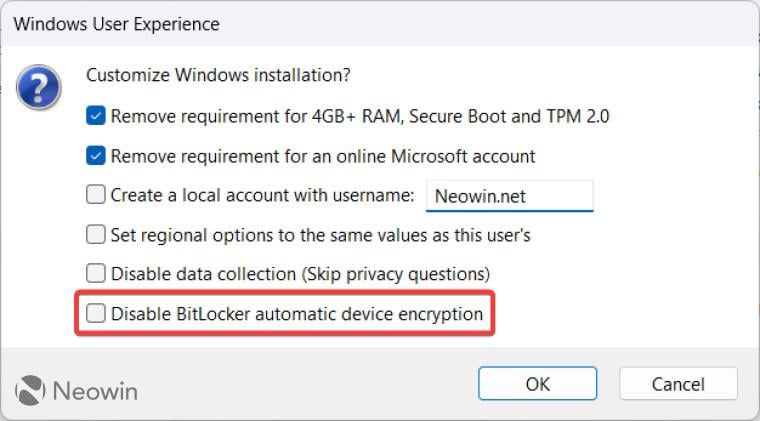Click the 'Set regional options' label text
This screenshot has height=421, width=760.
click(192, 235)
